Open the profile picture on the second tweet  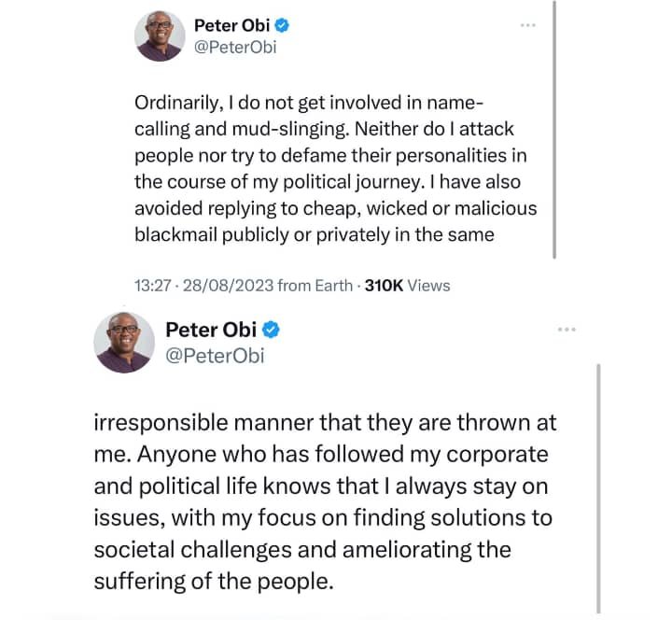coord(123,342)
